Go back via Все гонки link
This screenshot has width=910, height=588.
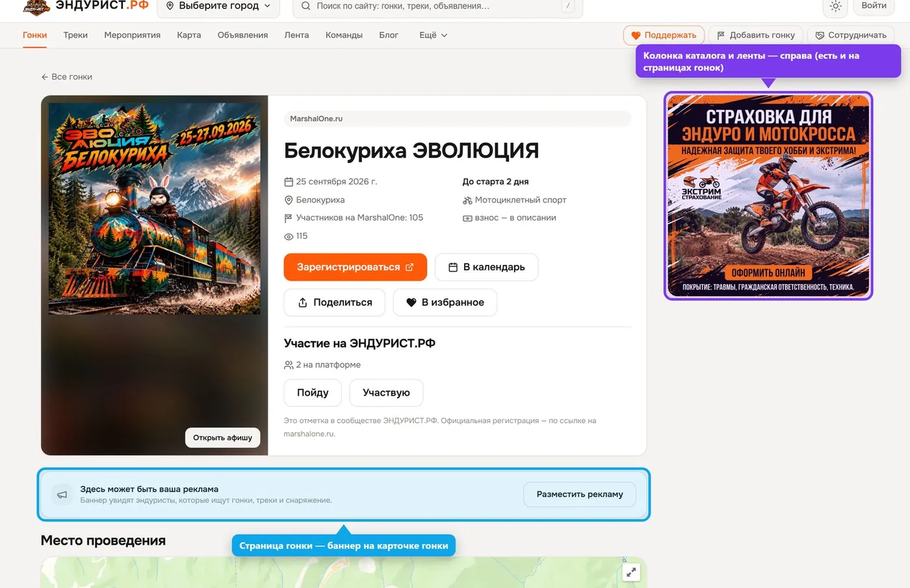(x=67, y=77)
